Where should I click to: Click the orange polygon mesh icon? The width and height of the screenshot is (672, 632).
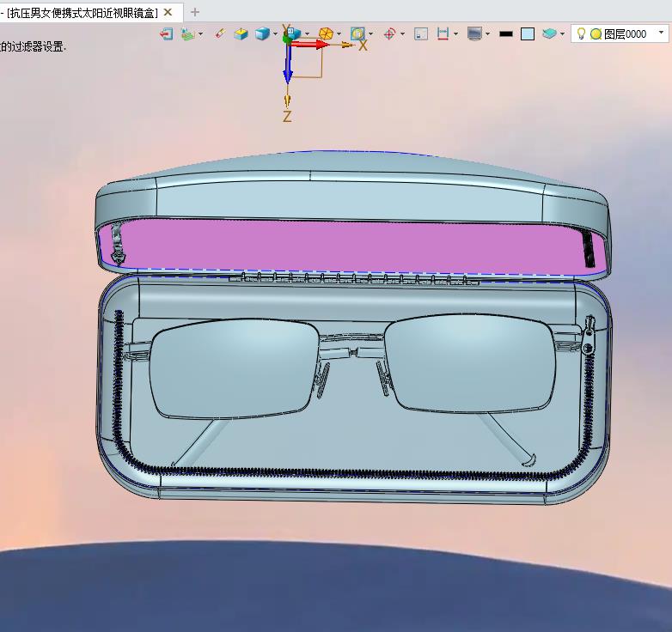click(327, 33)
